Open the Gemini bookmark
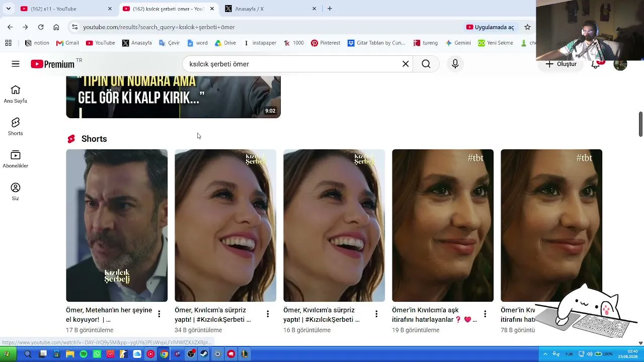 coord(458,43)
